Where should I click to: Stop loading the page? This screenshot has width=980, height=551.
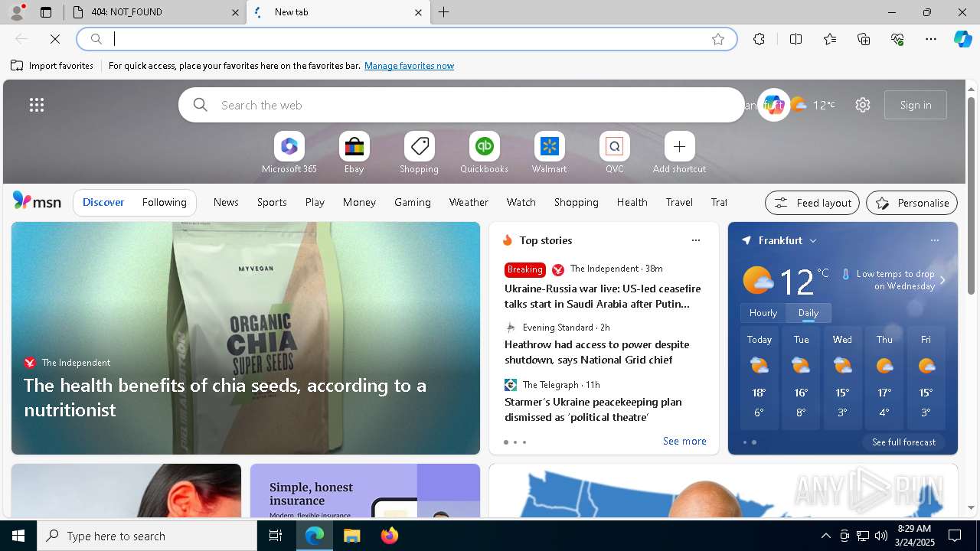[55, 39]
